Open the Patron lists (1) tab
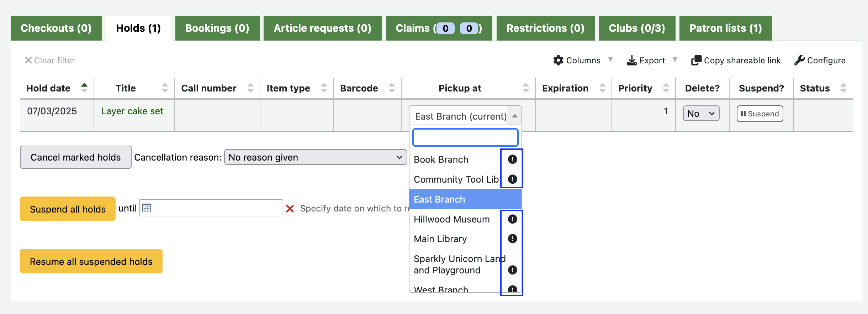The width and height of the screenshot is (868, 314). tap(725, 28)
